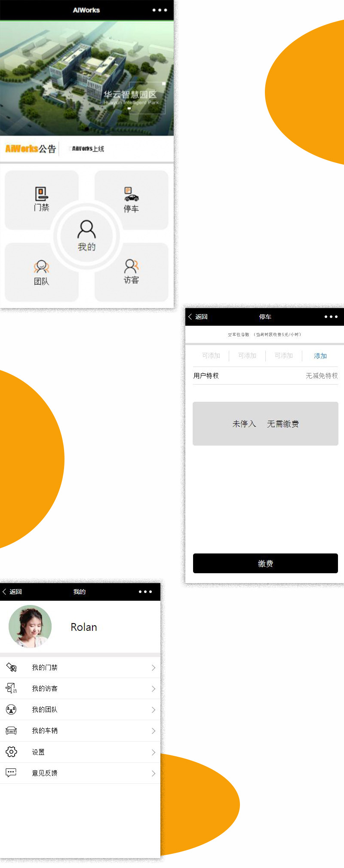Click the blue 添加 link
Image resolution: width=344 pixels, height=868 pixels.
(320, 356)
